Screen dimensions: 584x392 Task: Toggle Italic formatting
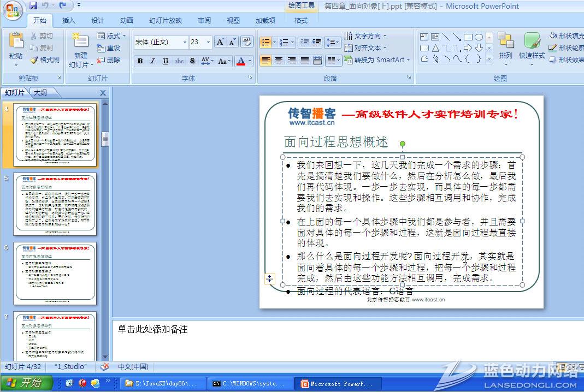(x=152, y=61)
